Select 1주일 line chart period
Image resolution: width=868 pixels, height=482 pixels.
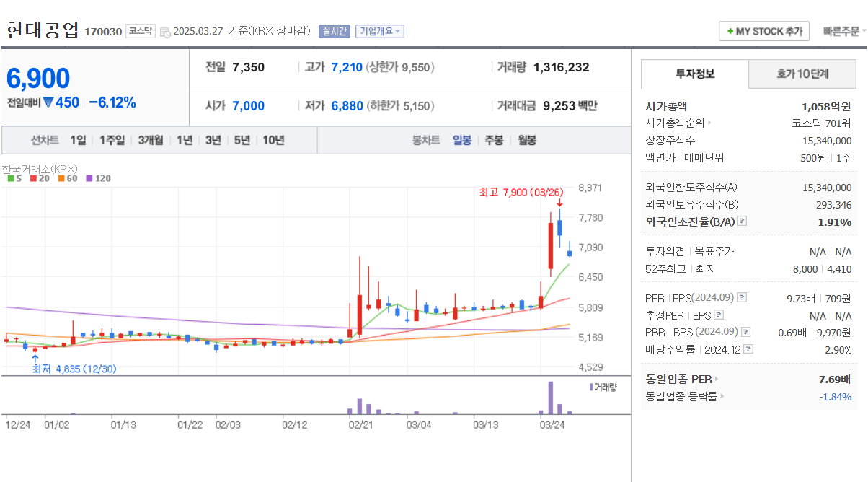(112, 140)
